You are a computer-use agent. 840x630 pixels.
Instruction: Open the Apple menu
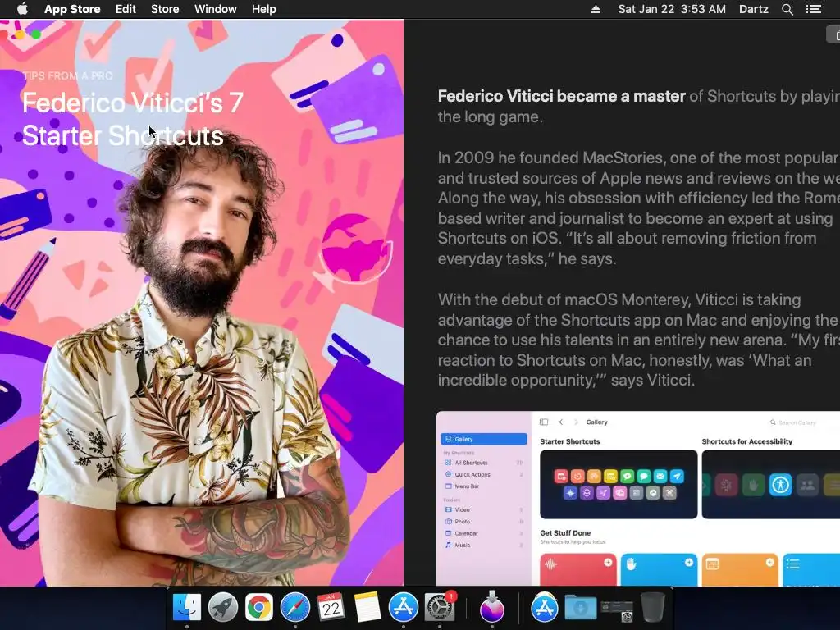(22, 9)
